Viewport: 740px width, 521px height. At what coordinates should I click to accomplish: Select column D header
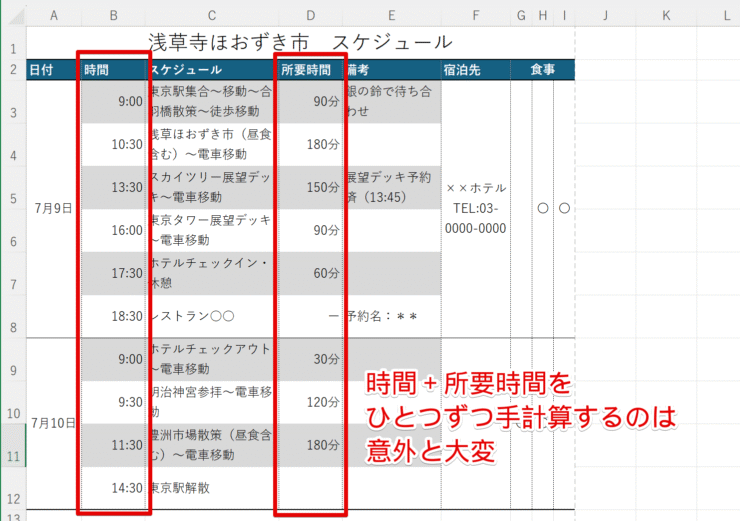pos(310,15)
